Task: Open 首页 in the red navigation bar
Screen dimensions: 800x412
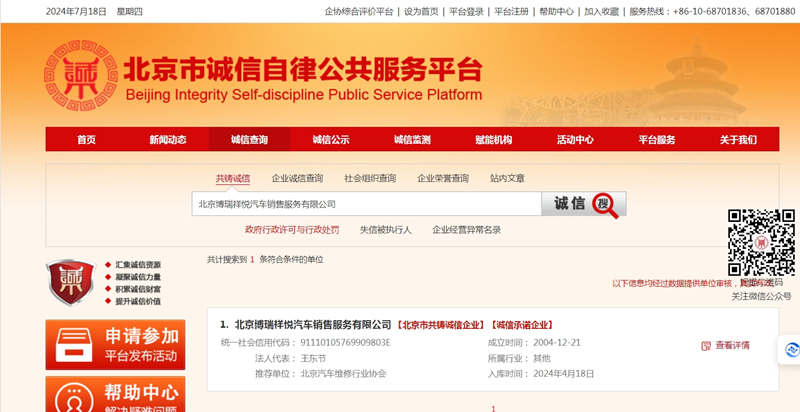Action: (86, 140)
